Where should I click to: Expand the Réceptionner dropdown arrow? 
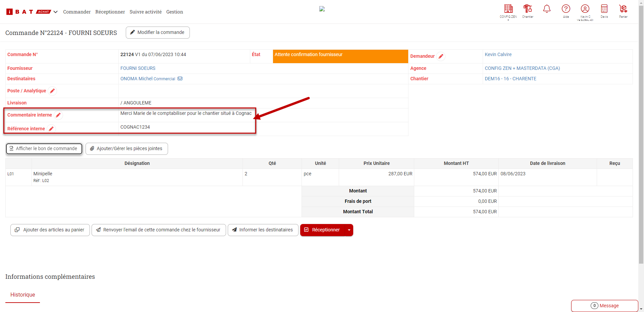[x=349, y=230]
